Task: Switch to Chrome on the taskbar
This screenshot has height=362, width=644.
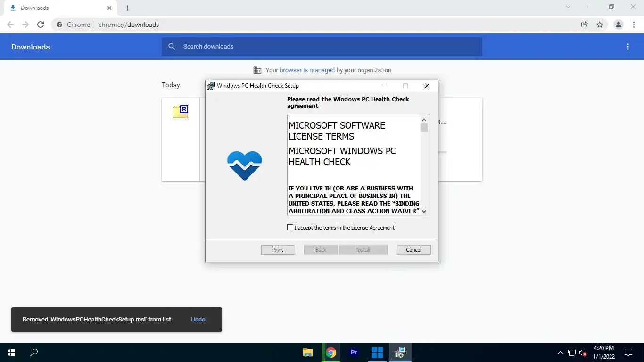Action: pos(331,353)
